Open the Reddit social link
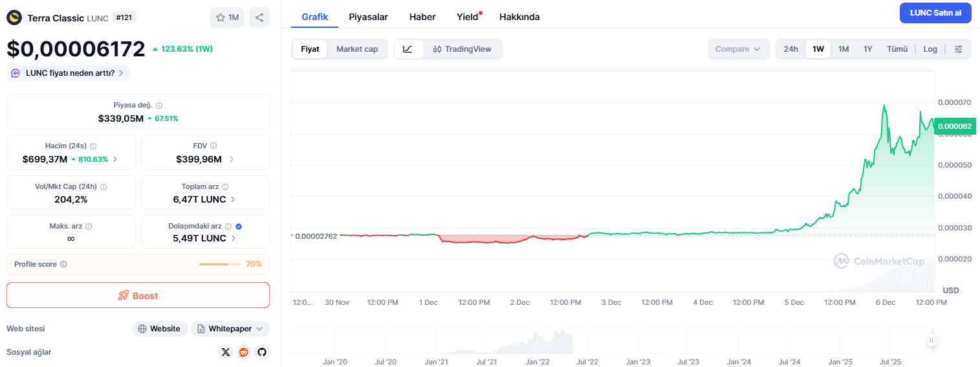This screenshot has height=367, width=980. 244,352
